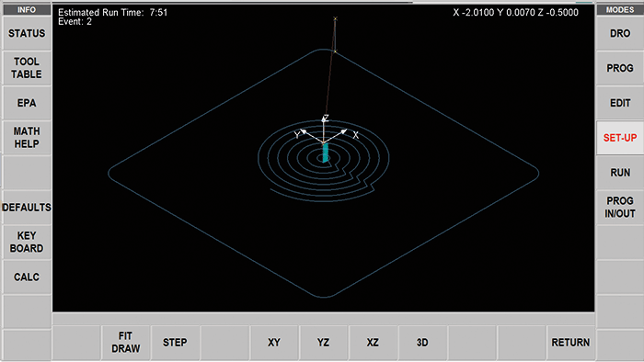Click the Estimated Run Time text
Viewport: 644px width, 362px height.
point(113,12)
